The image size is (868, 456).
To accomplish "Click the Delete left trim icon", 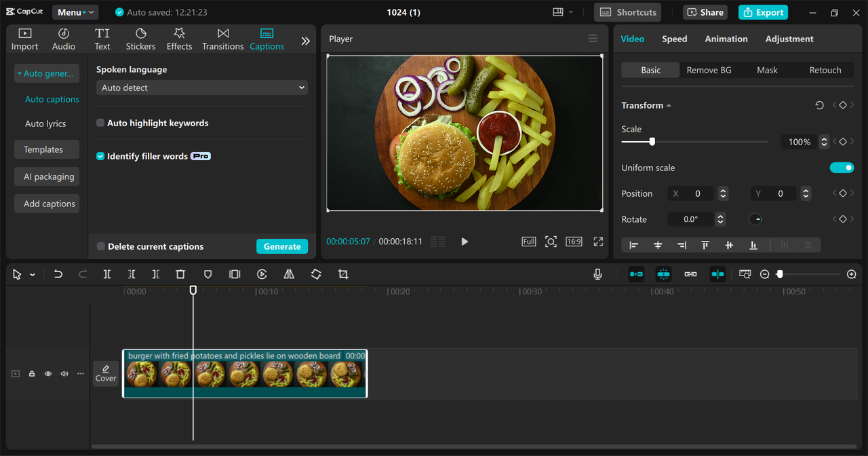I will pyautogui.click(x=132, y=274).
